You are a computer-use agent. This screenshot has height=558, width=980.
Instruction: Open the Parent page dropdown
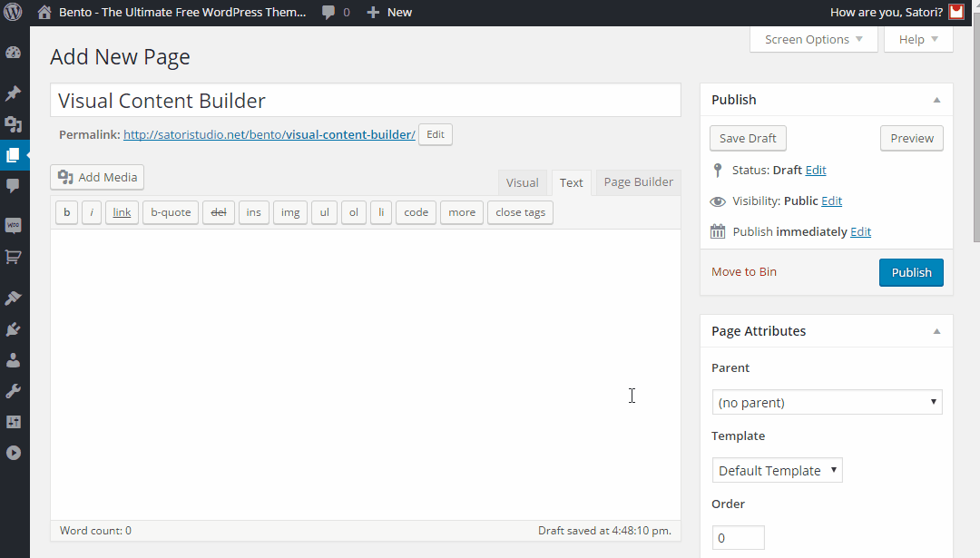[x=827, y=402]
